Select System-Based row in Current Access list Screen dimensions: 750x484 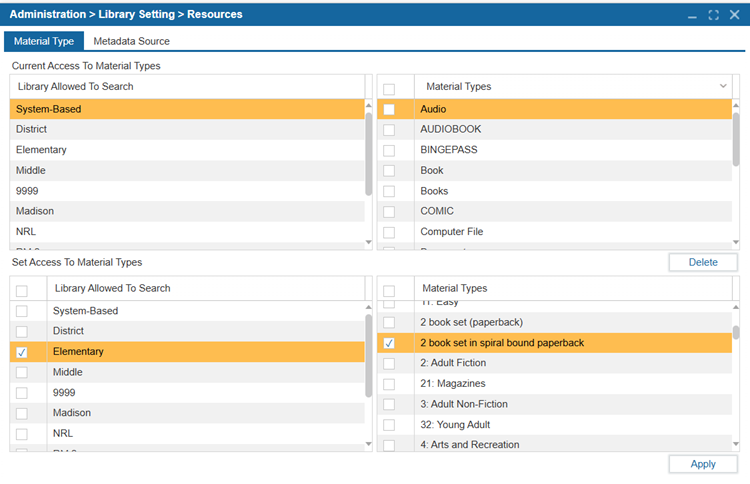(x=187, y=109)
